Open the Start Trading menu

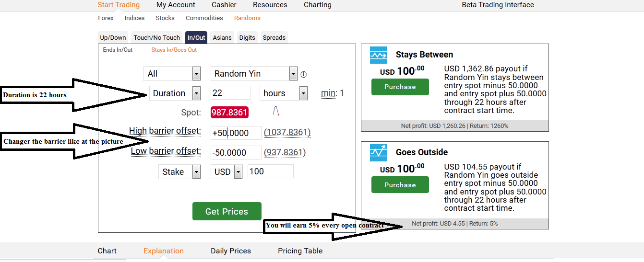pos(119,5)
